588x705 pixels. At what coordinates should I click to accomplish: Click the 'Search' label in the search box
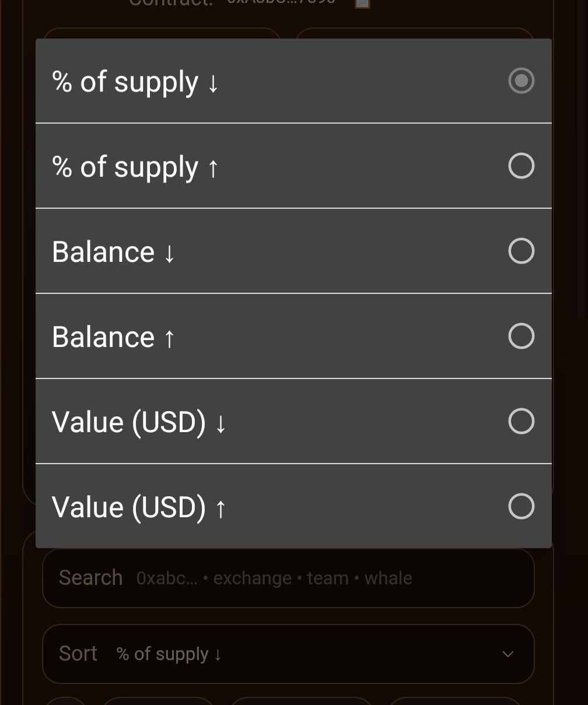(90, 578)
